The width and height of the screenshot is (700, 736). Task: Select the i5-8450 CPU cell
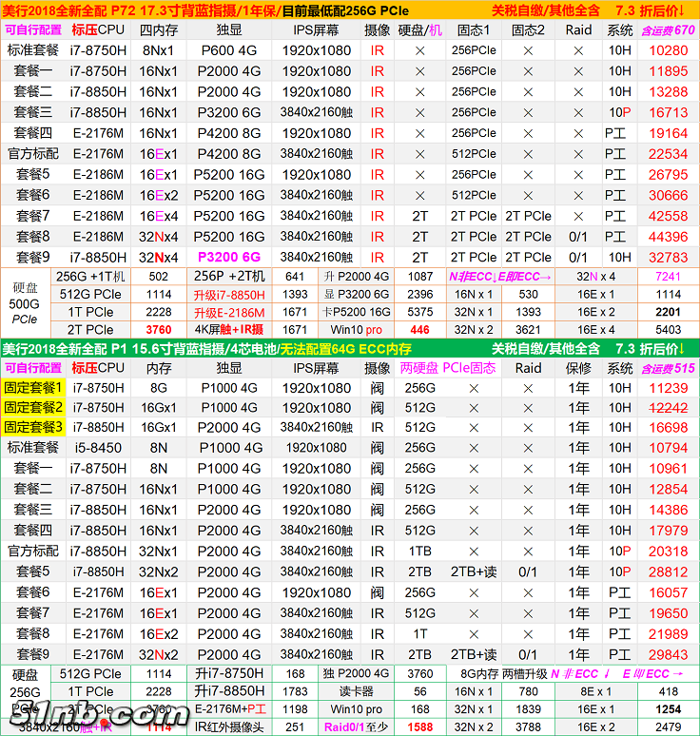coord(97,448)
